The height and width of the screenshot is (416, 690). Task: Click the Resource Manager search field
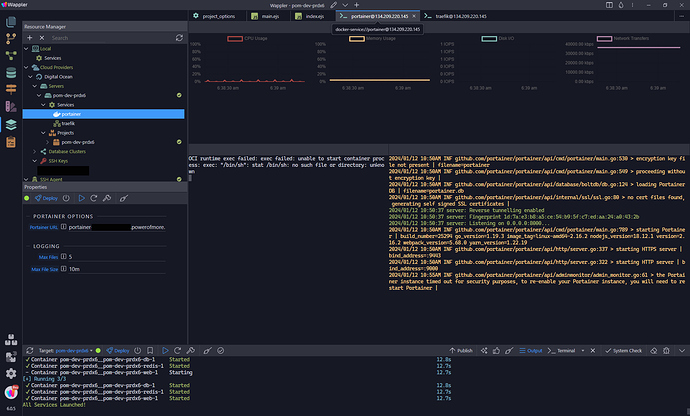(x=111, y=38)
